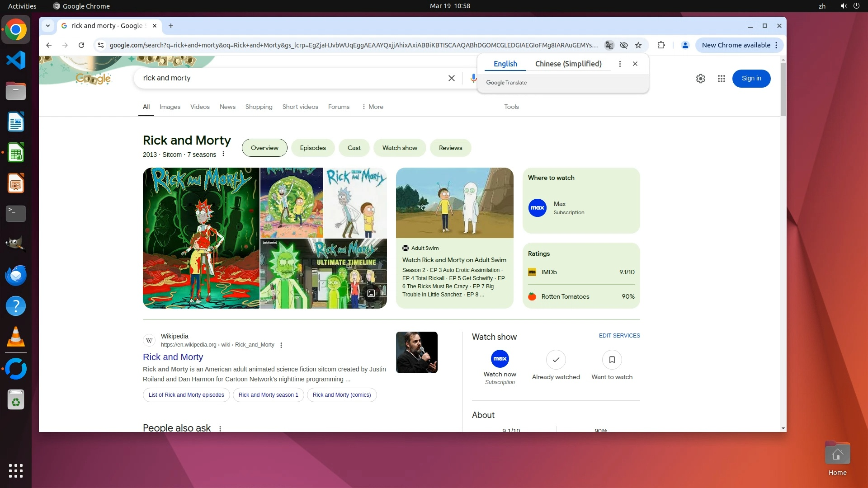Open Google apps grid icon
The width and height of the screenshot is (868, 488).
[722, 79]
